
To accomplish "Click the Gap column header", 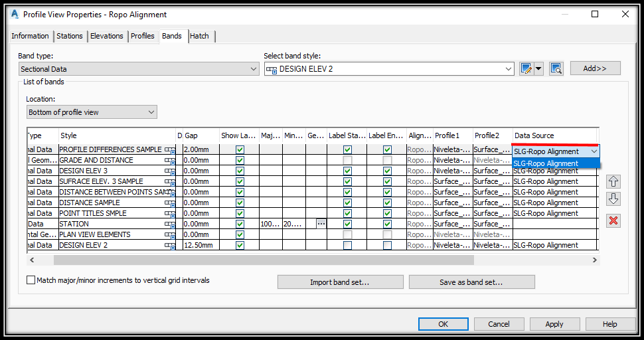I will (201, 135).
